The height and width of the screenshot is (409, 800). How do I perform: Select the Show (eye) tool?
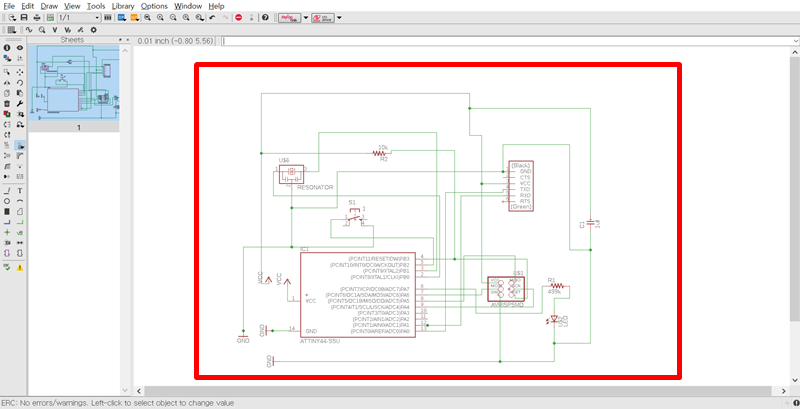20,47
